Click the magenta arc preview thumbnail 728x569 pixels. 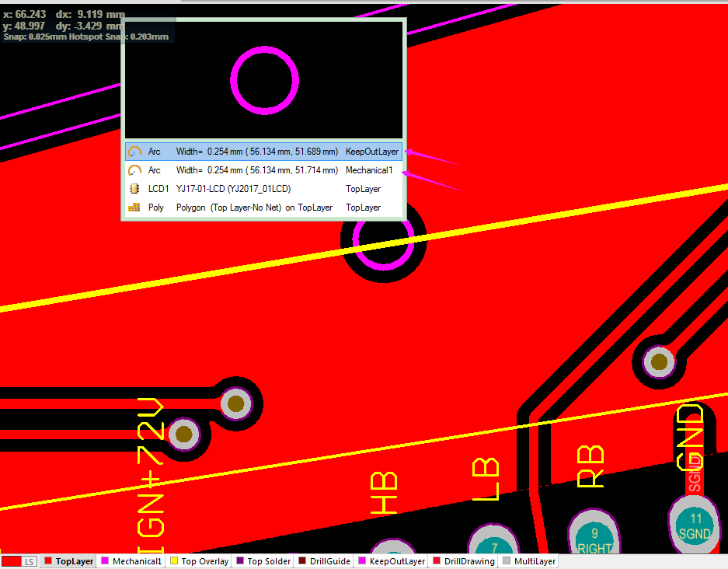[x=264, y=80]
